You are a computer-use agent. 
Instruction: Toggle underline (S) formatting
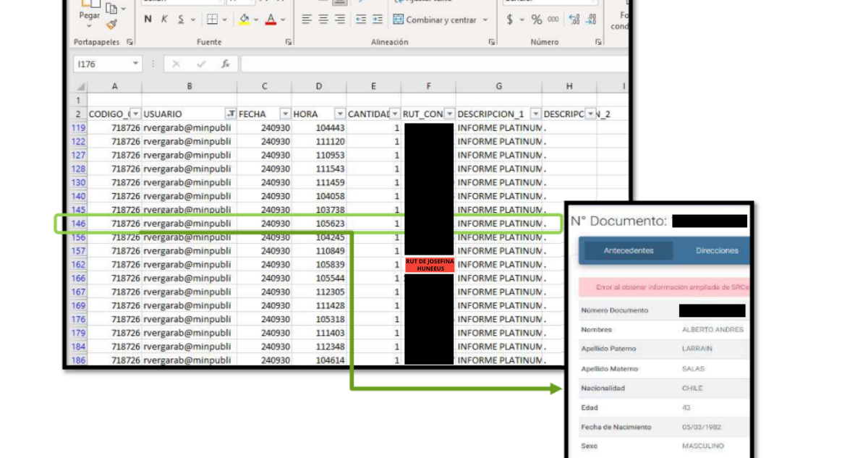click(x=181, y=20)
